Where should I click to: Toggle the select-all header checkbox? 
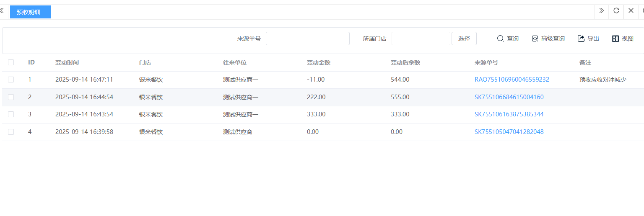tap(11, 62)
